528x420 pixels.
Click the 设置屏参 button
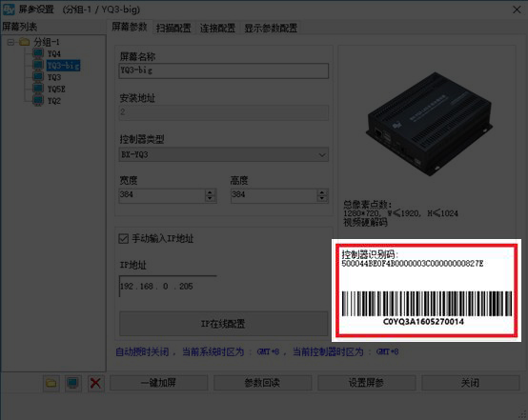pyautogui.click(x=366, y=383)
